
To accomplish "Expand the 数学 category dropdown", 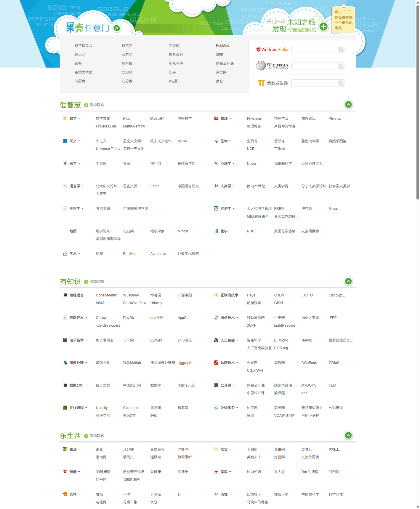I will 79,119.
